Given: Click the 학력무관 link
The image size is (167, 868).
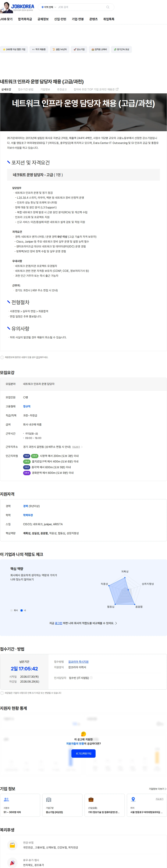Looking at the screenshot, I should pyautogui.click(x=28, y=515).
